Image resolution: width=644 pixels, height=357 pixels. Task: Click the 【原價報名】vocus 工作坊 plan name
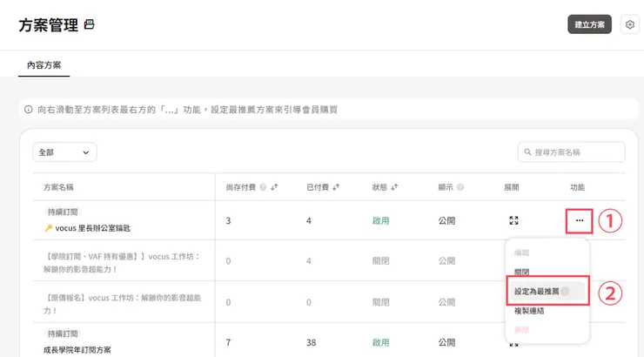tap(122, 305)
